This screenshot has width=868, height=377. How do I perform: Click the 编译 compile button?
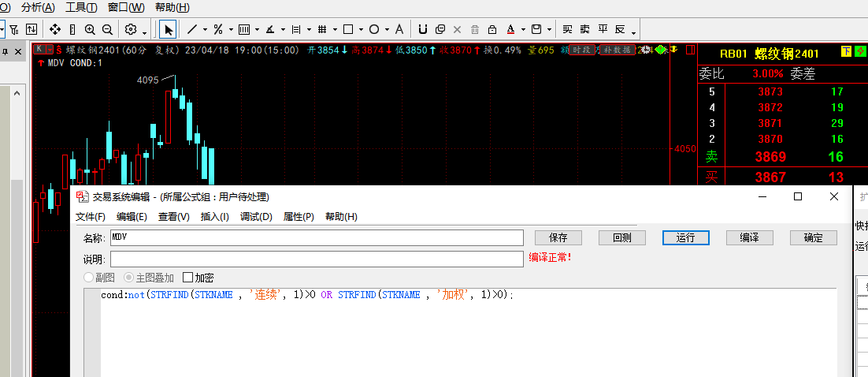750,238
